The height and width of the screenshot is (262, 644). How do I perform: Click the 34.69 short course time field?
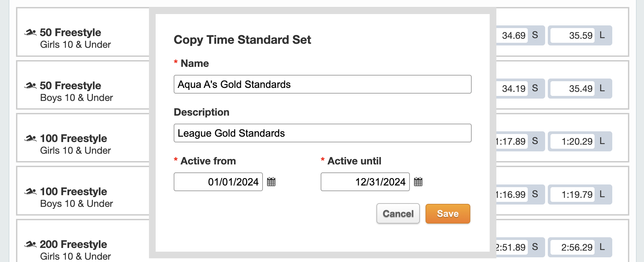[x=512, y=35]
